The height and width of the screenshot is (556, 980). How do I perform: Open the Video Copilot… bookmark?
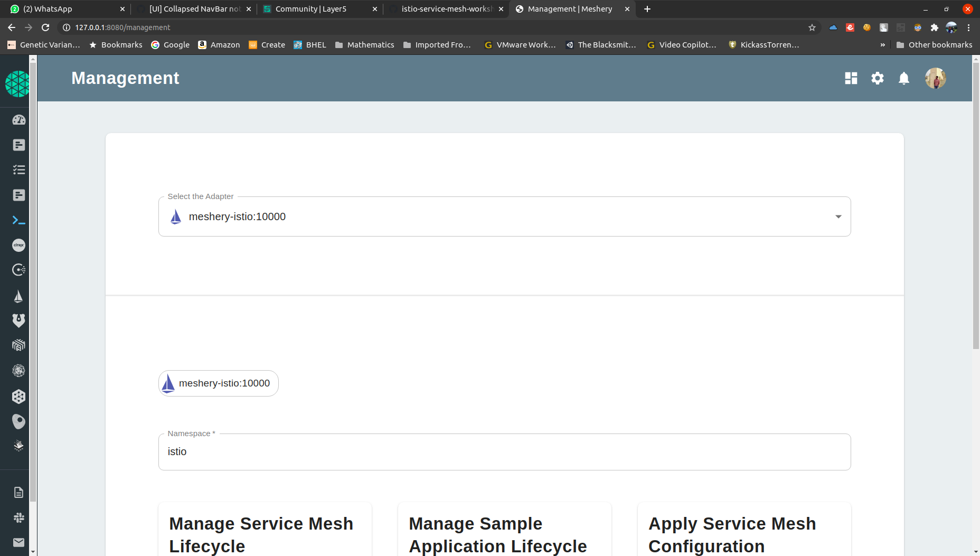coord(682,45)
